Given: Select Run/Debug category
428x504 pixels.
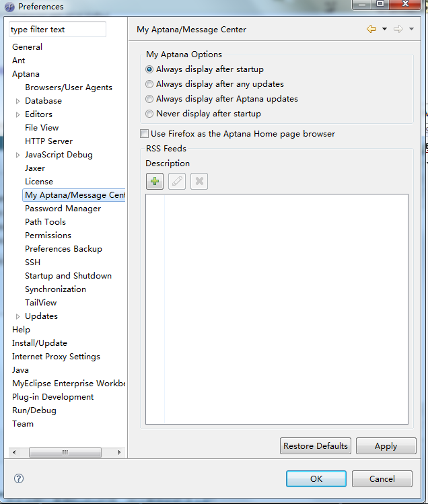Looking at the screenshot, I should pyautogui.click(x=34, y=410).
